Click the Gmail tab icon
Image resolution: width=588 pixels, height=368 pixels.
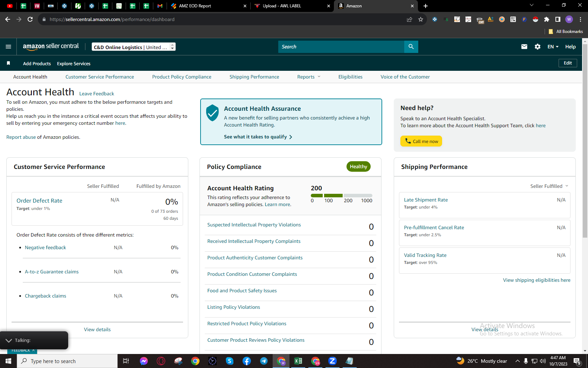pos(160,6)
